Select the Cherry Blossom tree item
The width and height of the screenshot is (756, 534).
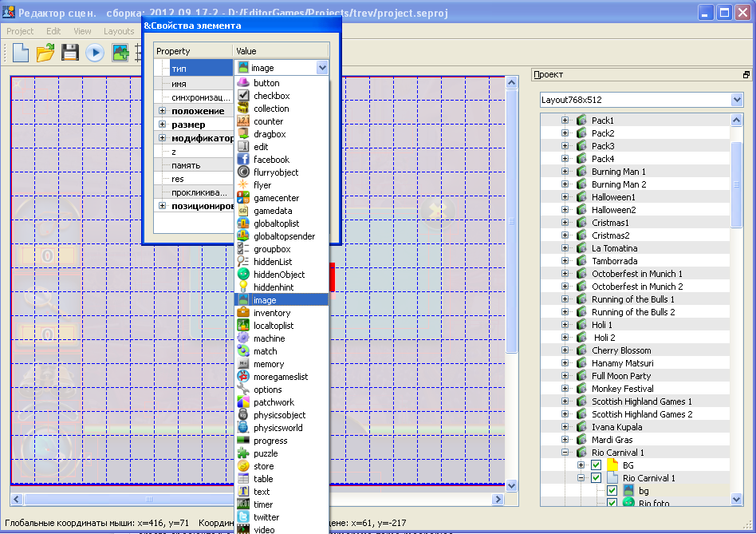pos(621,350)
